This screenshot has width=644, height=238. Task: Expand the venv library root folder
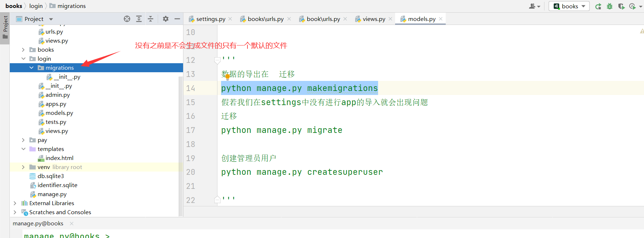23,167
